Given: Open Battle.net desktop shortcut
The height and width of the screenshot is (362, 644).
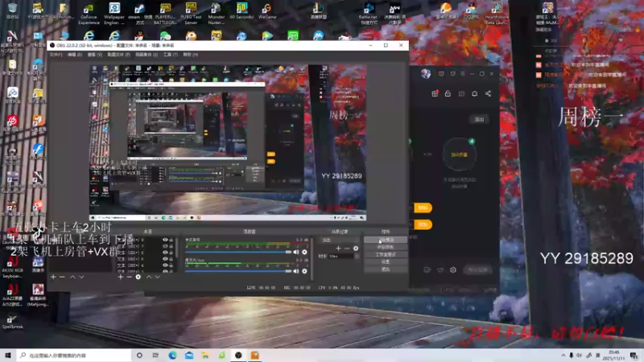Looking at the screenshot, I should pyautogui.click(x=368, y=14).
